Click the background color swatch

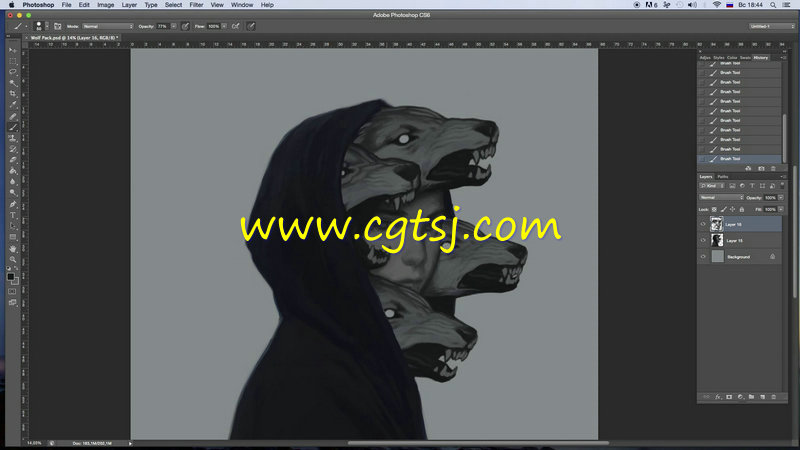tap(15, 281)
